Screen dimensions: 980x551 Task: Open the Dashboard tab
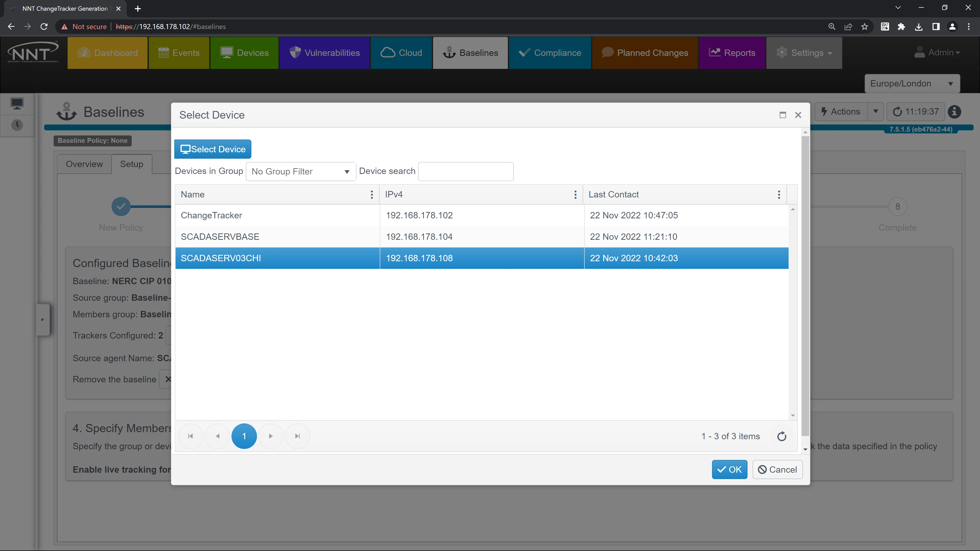[107, 53]
